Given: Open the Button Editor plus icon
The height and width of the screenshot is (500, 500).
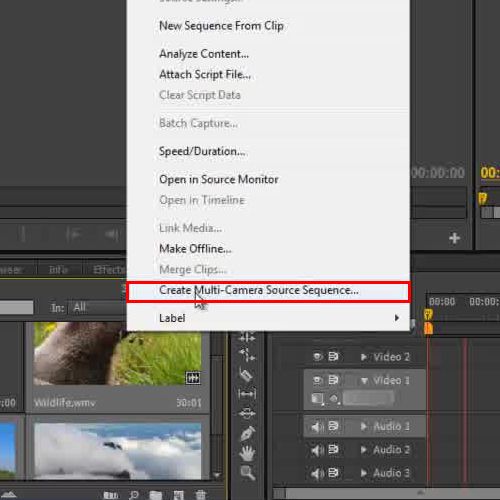Looking at the screenshot, I should 454,238.
